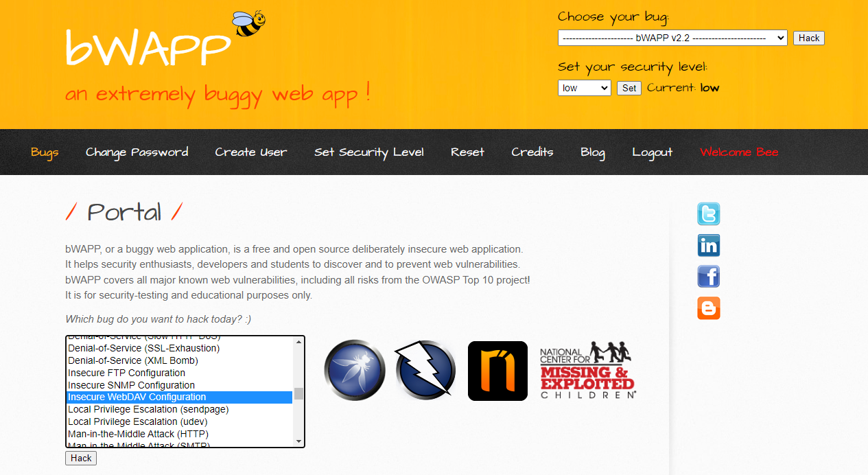Select Denial-of-Service (XML Bomb) entry
Screen dimensions: 868x475
(179, 360)
